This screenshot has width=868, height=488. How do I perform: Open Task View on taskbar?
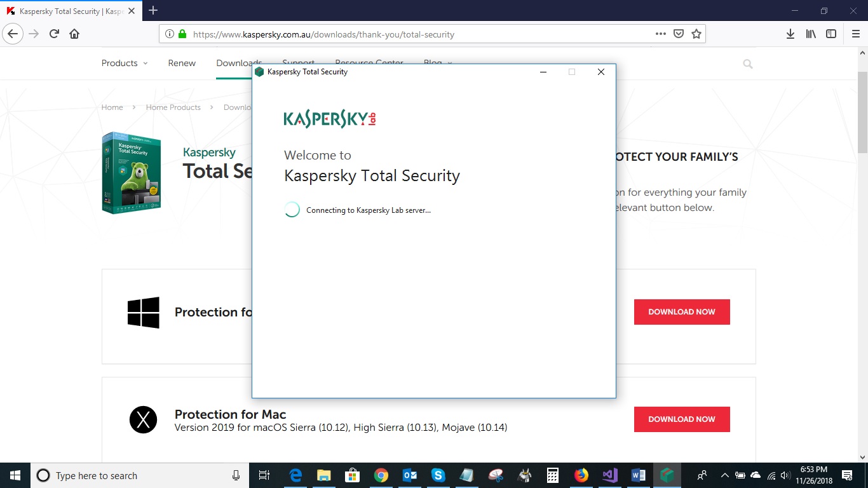pos(264,475)
